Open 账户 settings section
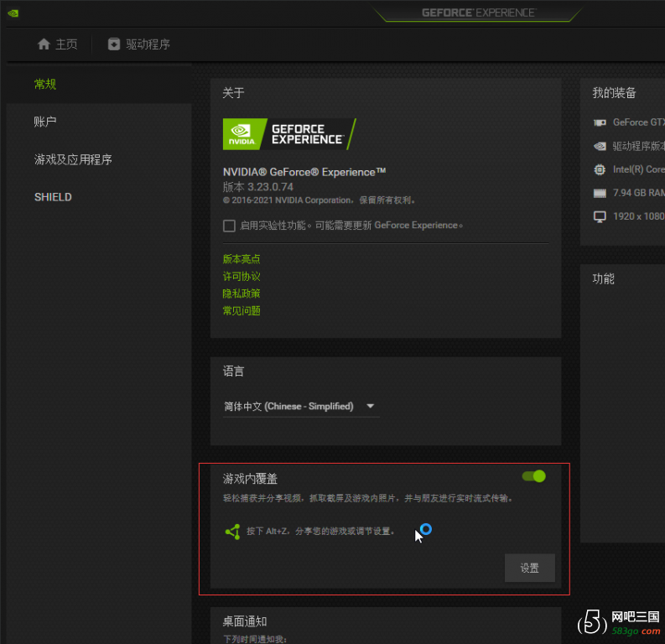Screen dimensions: 665x644 (x=45, y=122)
